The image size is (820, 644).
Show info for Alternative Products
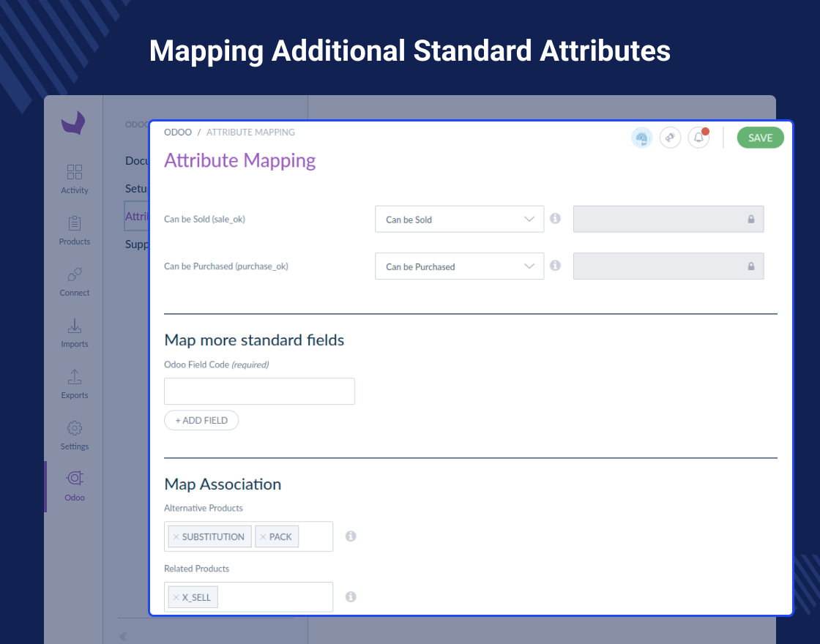(351, 536)
